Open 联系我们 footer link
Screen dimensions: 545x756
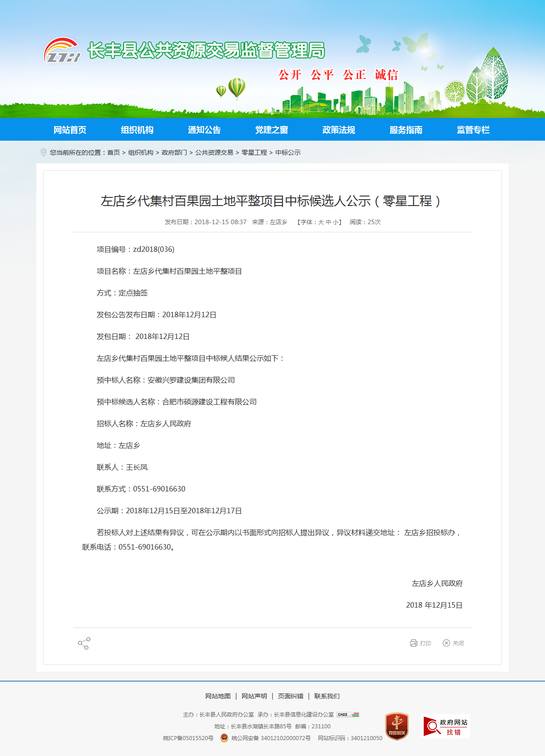coord(327,696)
